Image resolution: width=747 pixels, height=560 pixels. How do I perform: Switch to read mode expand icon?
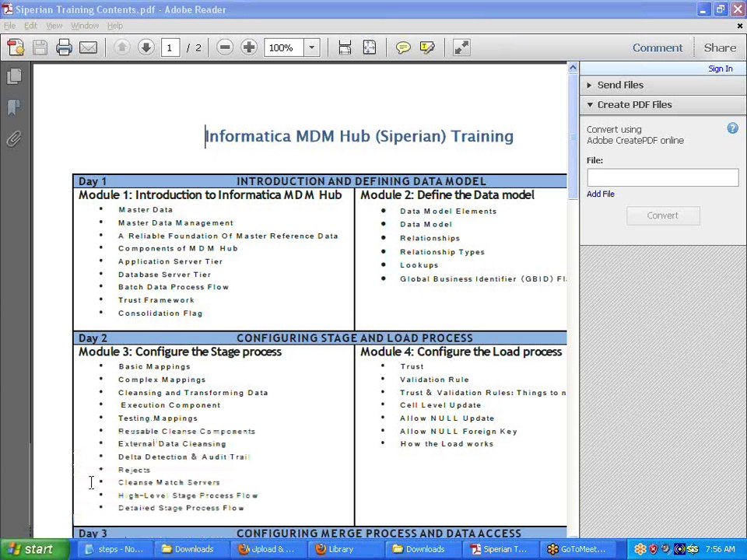(461, 47)
